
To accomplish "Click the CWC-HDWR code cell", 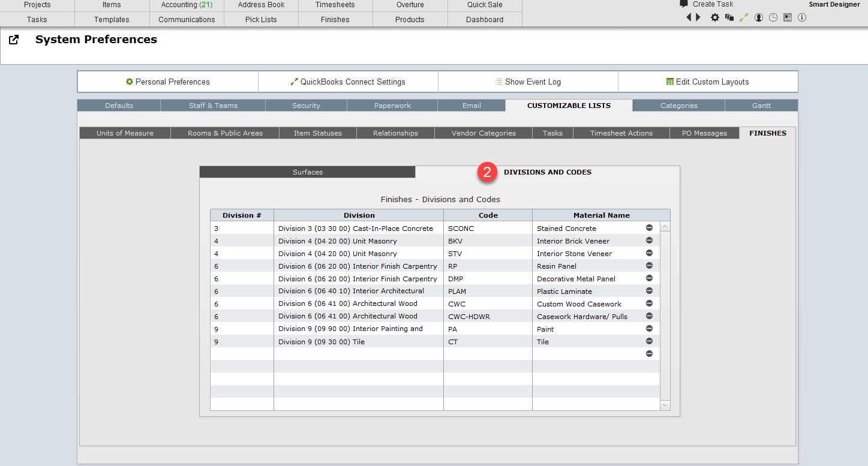I will (x=488, y=316).
